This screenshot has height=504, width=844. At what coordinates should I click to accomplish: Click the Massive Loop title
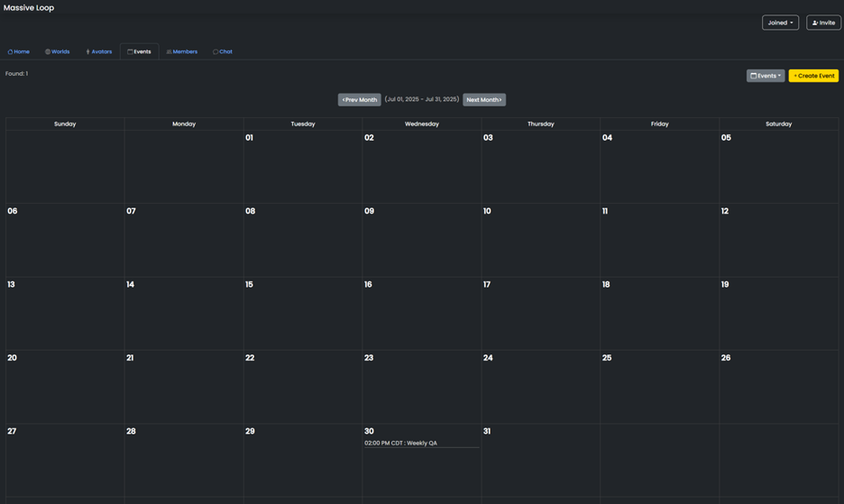(29, 7)
